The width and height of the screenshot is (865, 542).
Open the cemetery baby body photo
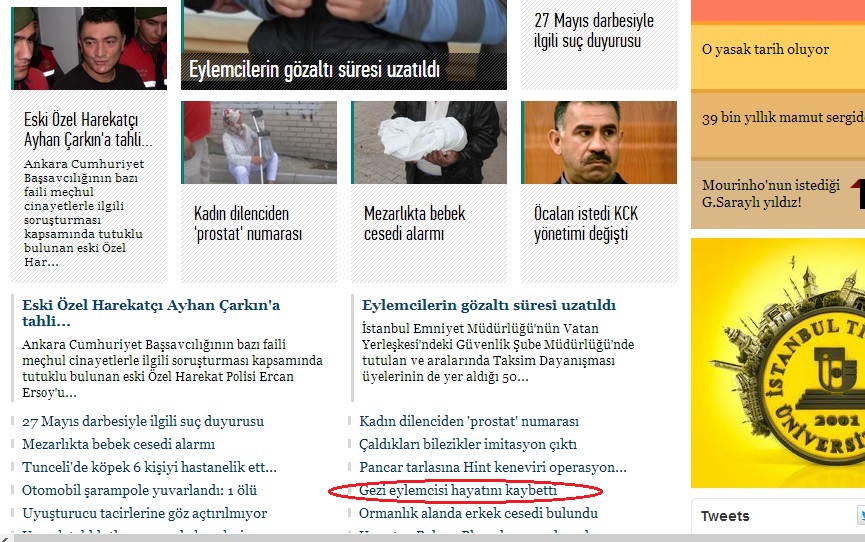point(429,142)
